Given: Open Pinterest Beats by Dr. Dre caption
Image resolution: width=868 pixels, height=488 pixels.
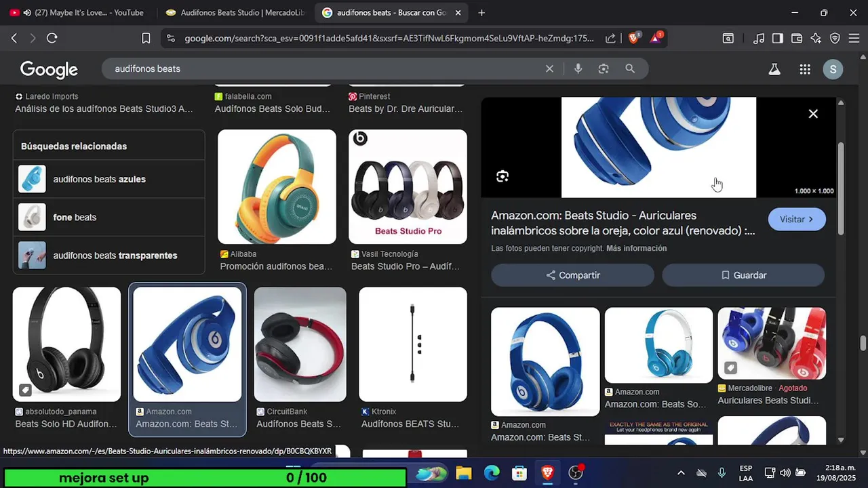Looking at the screenshot, I should tap(406, 108).
